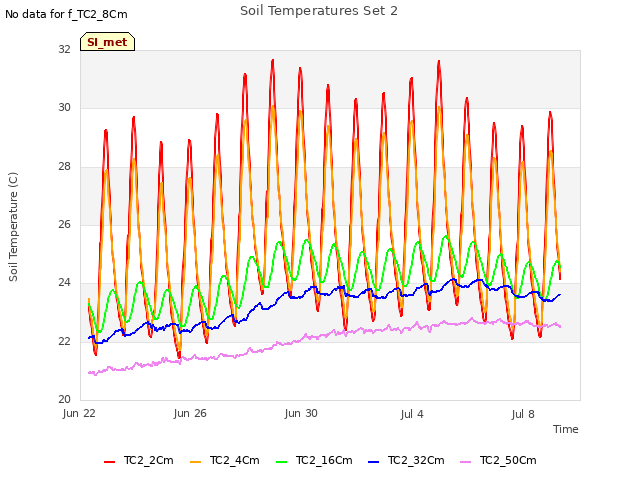Toggle TC2_16Cm series in legend
Image resolution: width=640 pixels, height=480 pixels.
pyautogui.click(x=314, y=460)
